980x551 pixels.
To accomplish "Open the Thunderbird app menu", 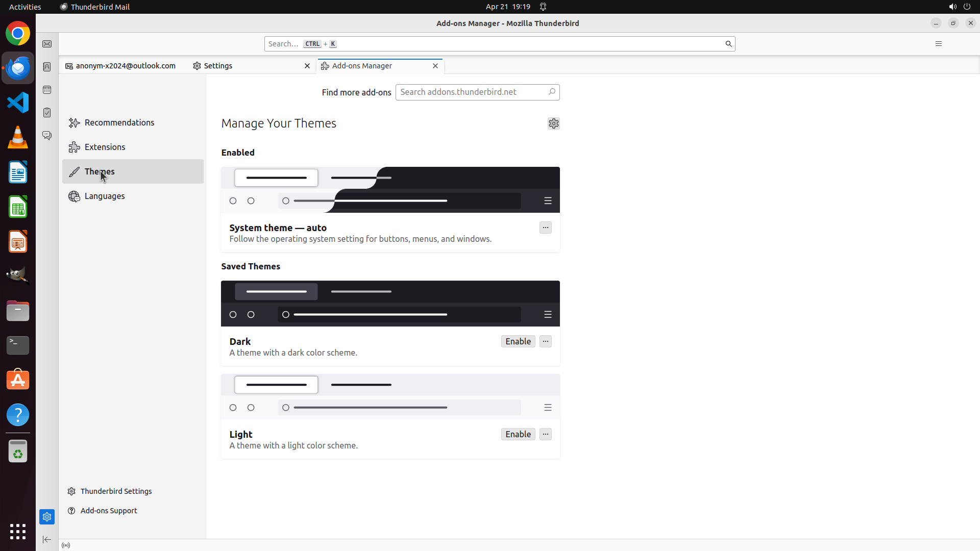I will (938, 44).
